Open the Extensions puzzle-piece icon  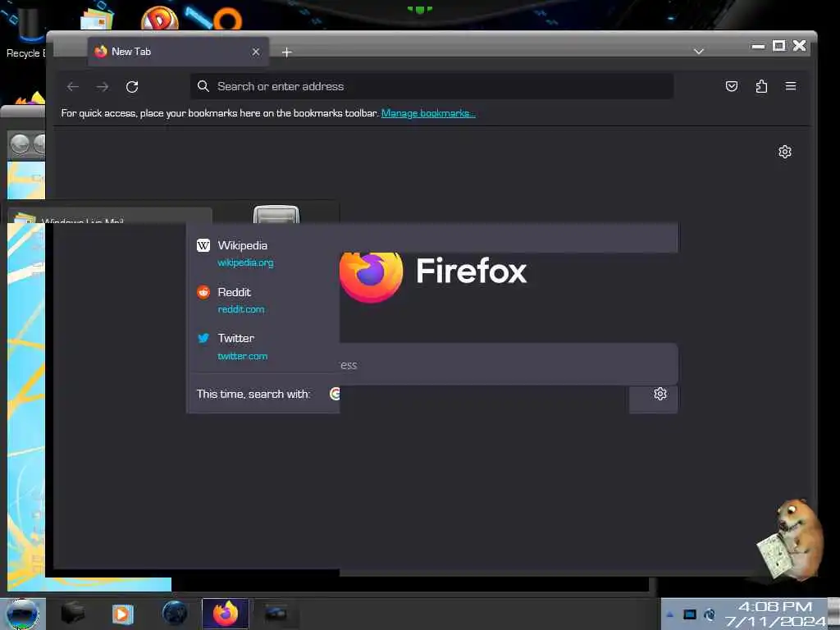click(761, 86)
